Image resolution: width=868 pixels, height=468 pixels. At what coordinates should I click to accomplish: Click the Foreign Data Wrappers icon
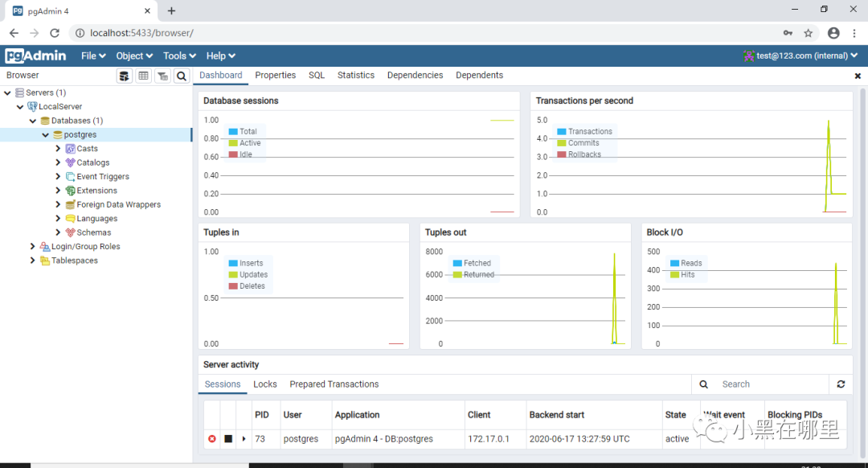(x=70, y=204)
